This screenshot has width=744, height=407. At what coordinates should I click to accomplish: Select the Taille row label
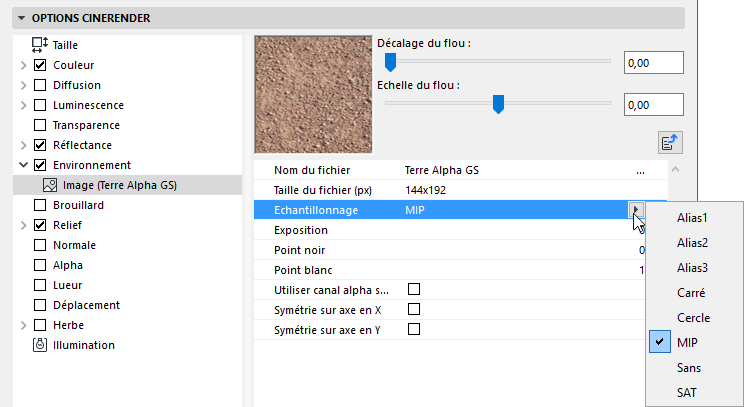pyautogui.click(x=65, y=45)
